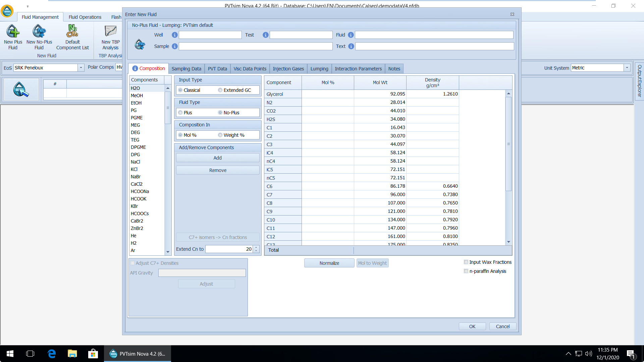
Task: Click the Extend Cn to number field
Action: coord(229,249)
